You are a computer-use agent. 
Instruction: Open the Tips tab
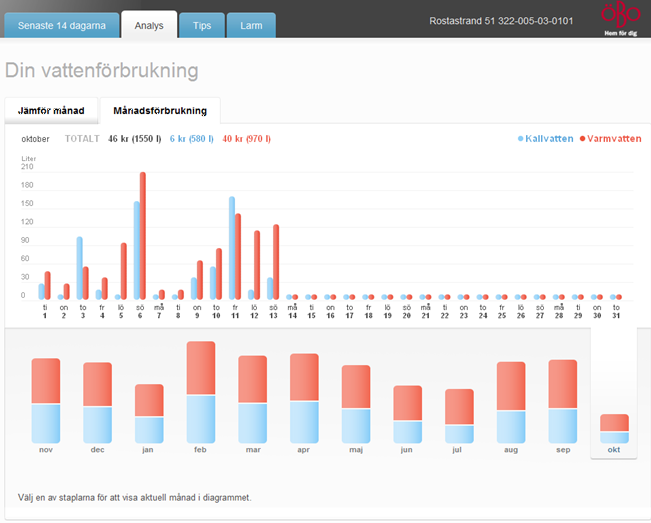click(202, 24)
